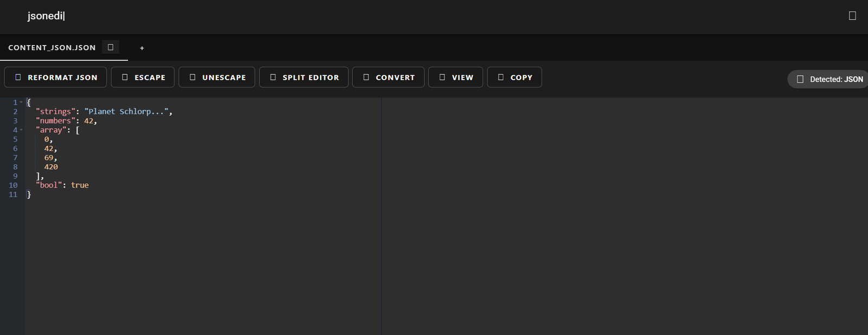Click the icon in the top-right corner
The width and height of the screenshot is (868, 335).
point(852,16)
